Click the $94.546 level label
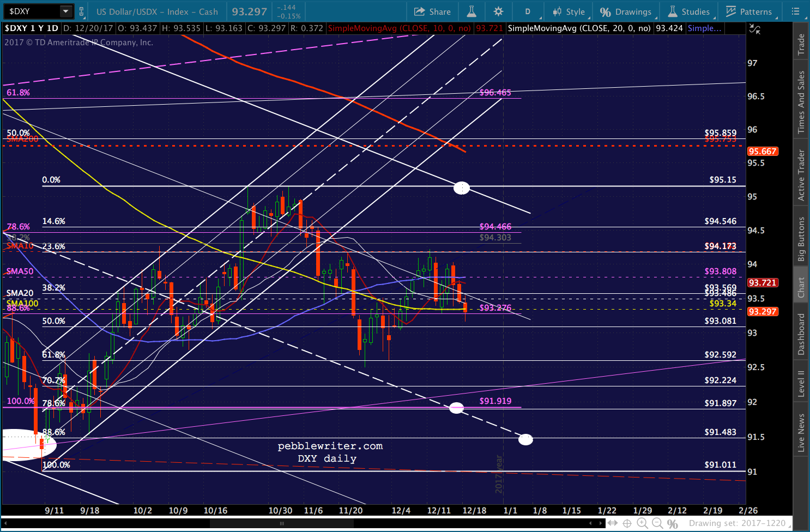The width and height of the screenshot is (810, 532). [x=720, y=221]
